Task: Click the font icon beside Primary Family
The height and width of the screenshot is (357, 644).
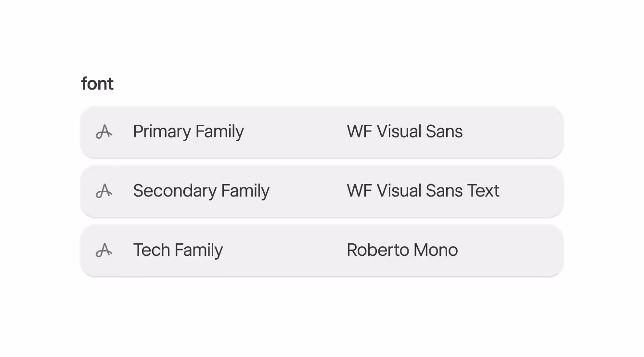Action: (x=104, y=132)
